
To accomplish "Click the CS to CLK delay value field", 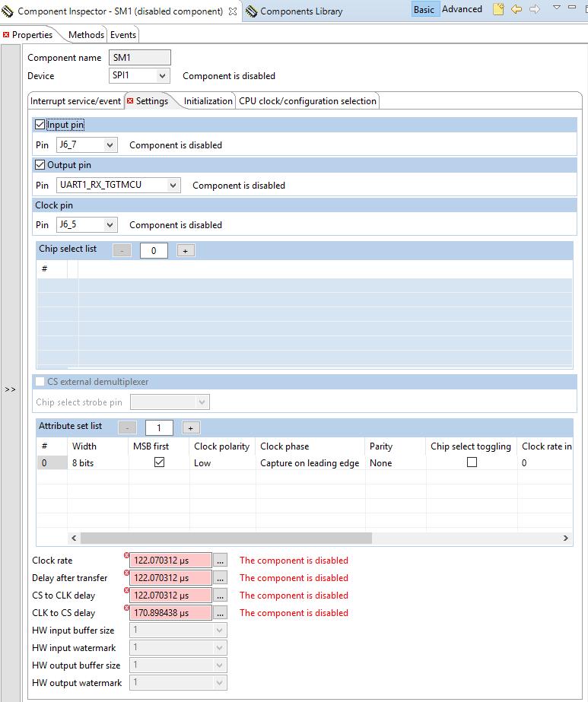I will pos(170,596).
